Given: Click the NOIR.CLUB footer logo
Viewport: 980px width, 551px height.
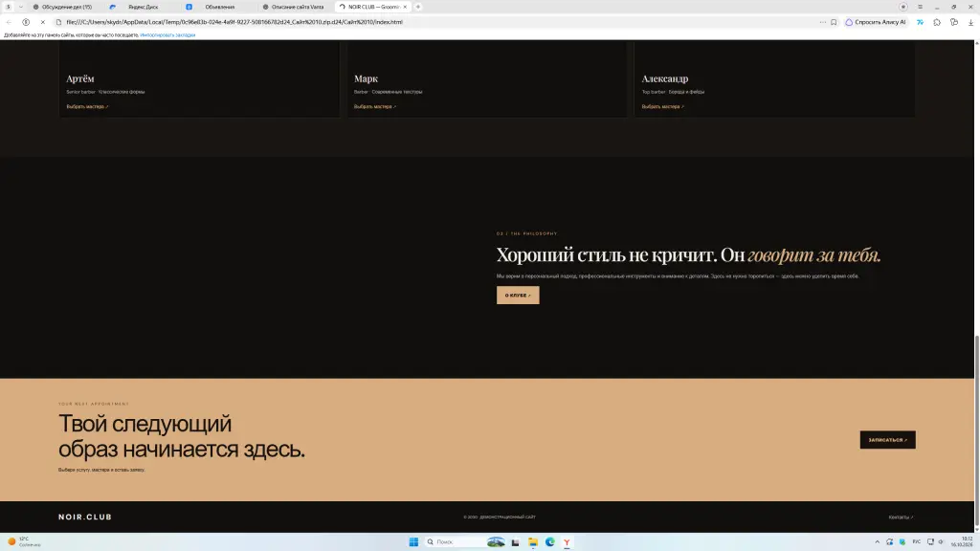Looking at the screenshot, I should pyautogui.click(x=85, y=517).
